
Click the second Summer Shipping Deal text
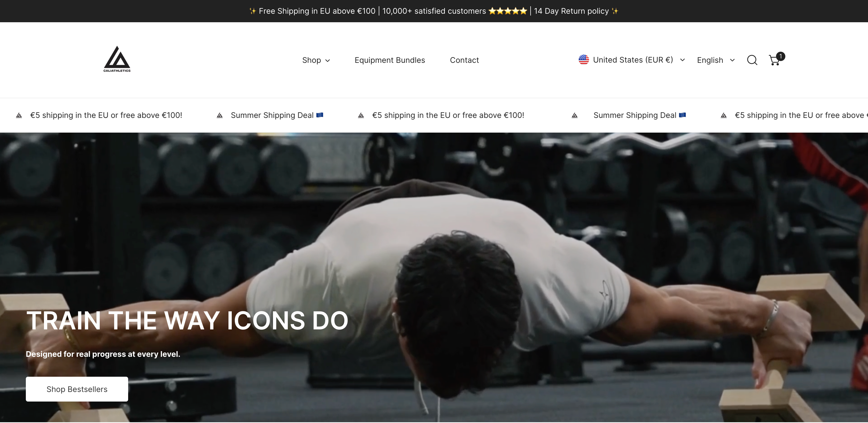[x=635, y=115]
